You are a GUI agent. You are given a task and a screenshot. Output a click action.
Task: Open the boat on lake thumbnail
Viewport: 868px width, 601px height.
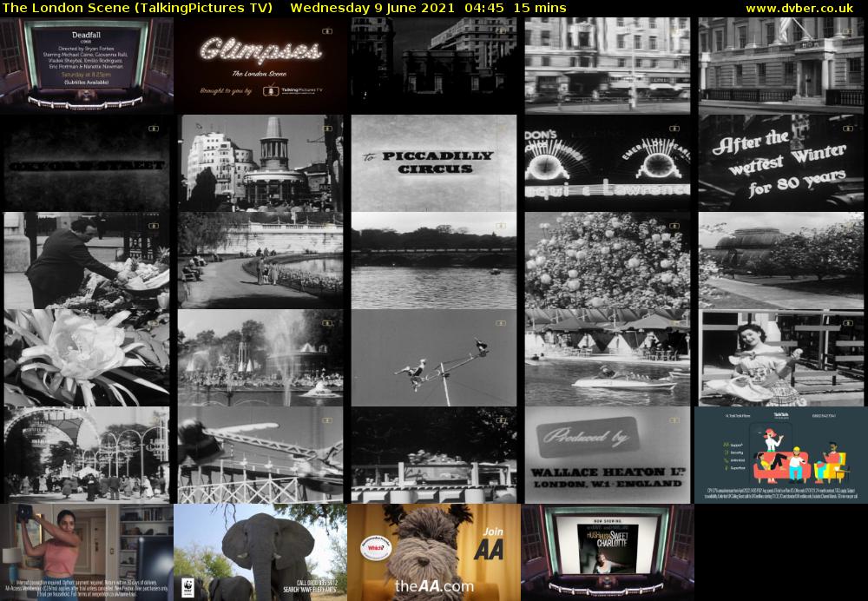click(x=607, y=357)
